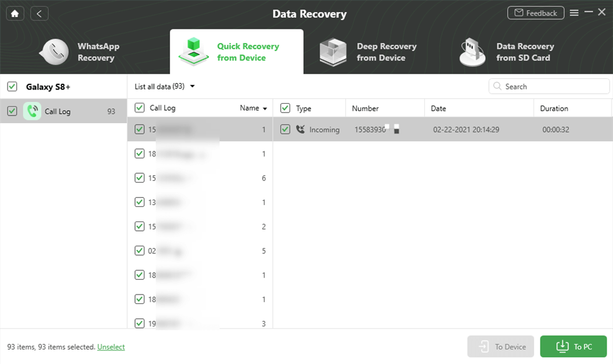Click the duration value 00:00:32
This screenshot has width=613, height=364.
(x=555, y=129)
